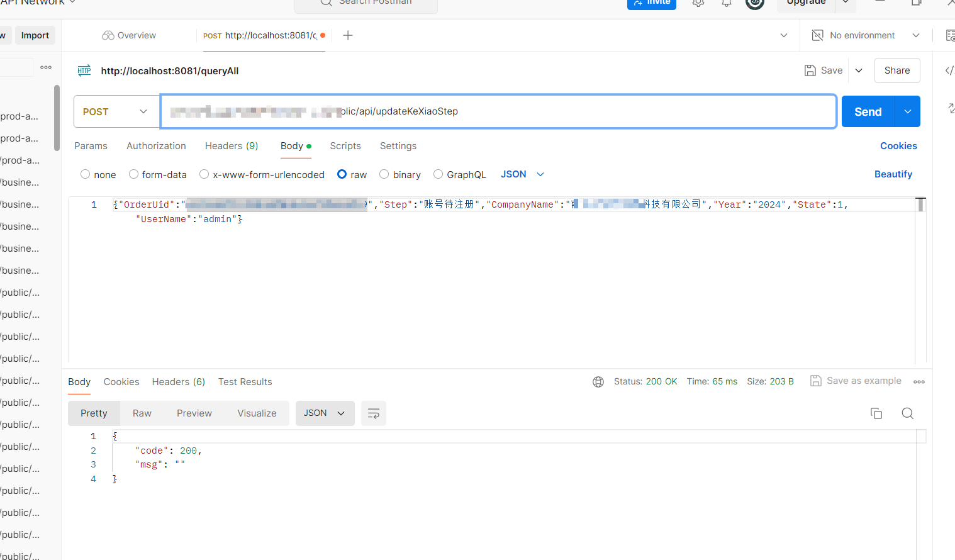Click the Size 203 B value

pyautogui.click(x=782, y=382)
